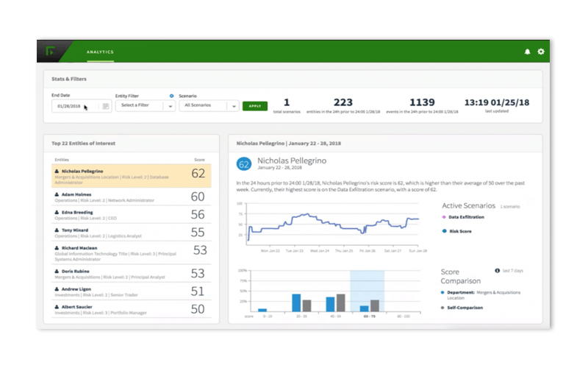This screenshot has height=368, width=588.
Task: Switch to the Analytics tab
Action: pyautogui.click(x=100, y=52)
